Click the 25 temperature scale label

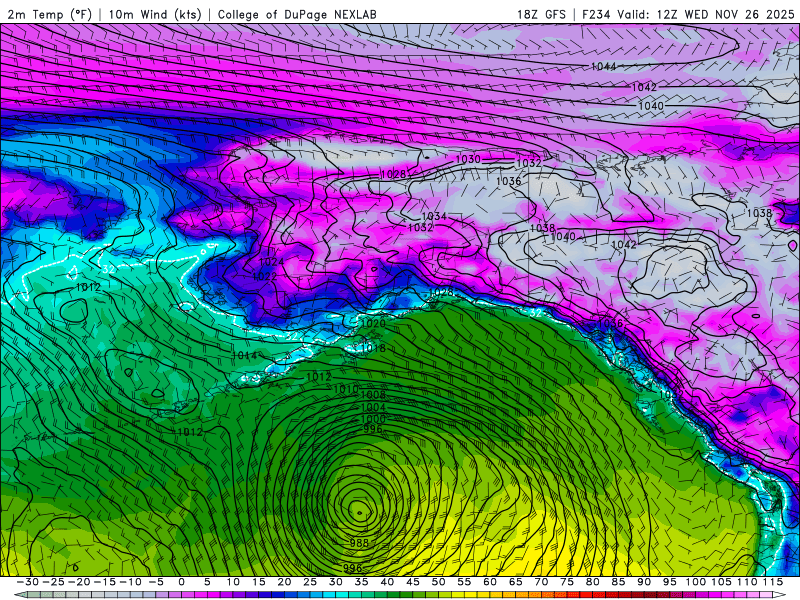pos(310,582)
